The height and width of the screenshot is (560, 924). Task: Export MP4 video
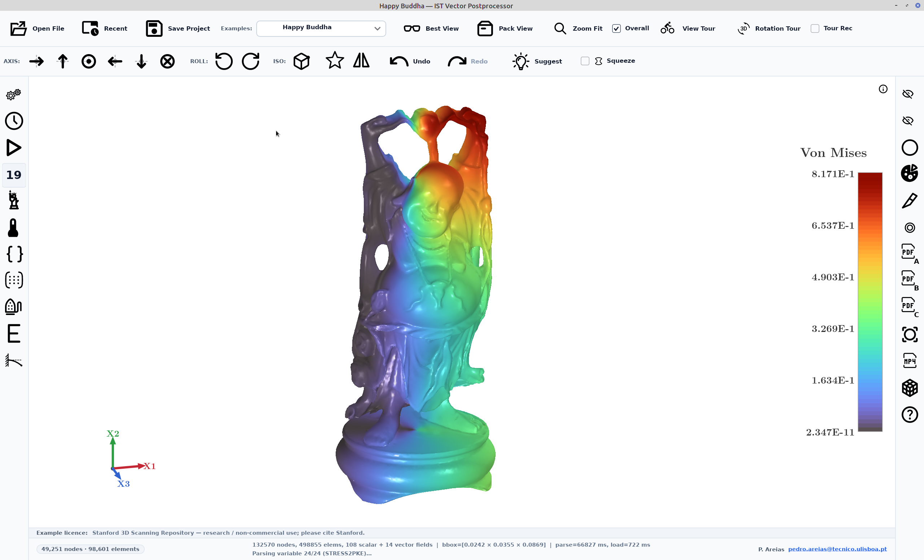coord(909,360)
